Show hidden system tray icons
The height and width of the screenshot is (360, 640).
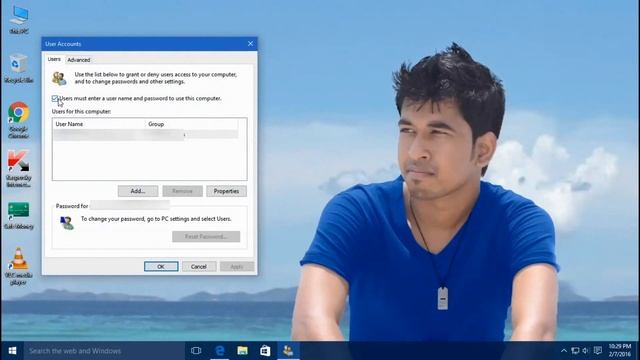pyautogui.click(x=564, y=351)
